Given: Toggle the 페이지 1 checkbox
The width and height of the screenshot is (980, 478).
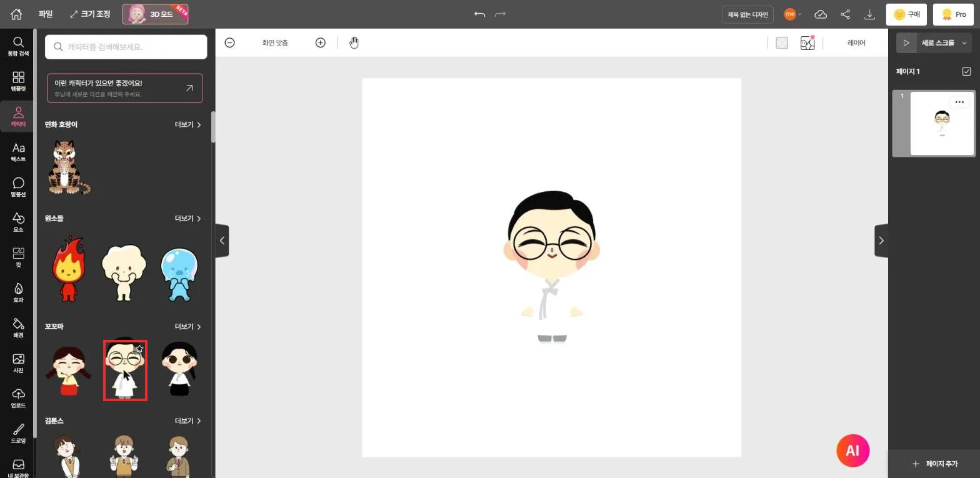Looking at the screenshot, I should [x=966, y=71].
